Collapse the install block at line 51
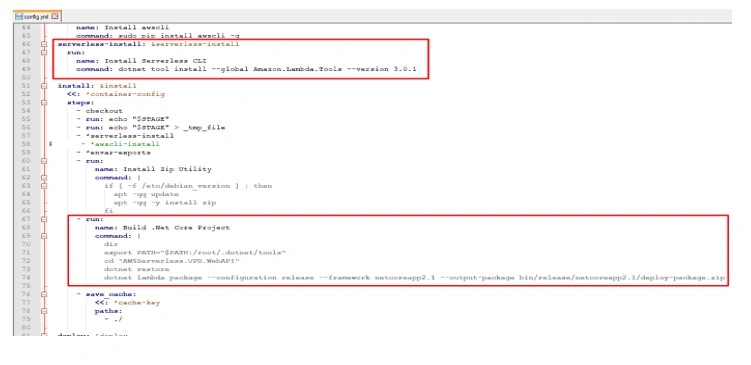The image size is (751, 365). (x=44, y=86)
